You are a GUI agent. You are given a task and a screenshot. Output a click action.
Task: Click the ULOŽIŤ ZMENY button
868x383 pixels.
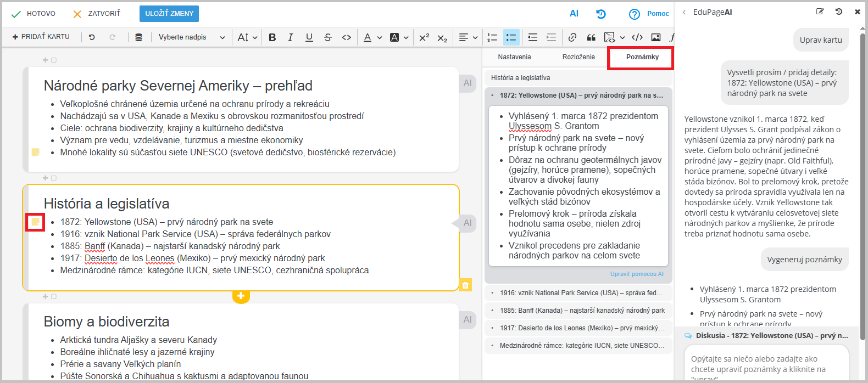(x=169, y=14)
